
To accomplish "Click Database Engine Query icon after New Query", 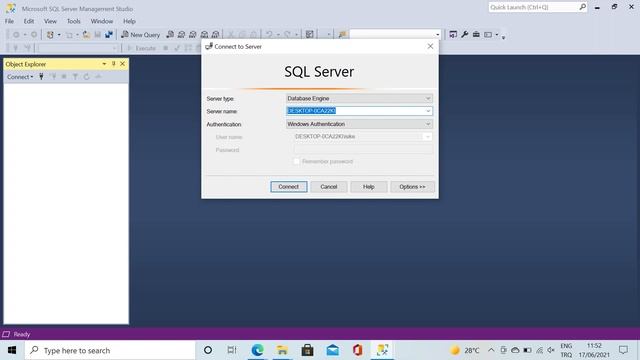I will (170, 35).
